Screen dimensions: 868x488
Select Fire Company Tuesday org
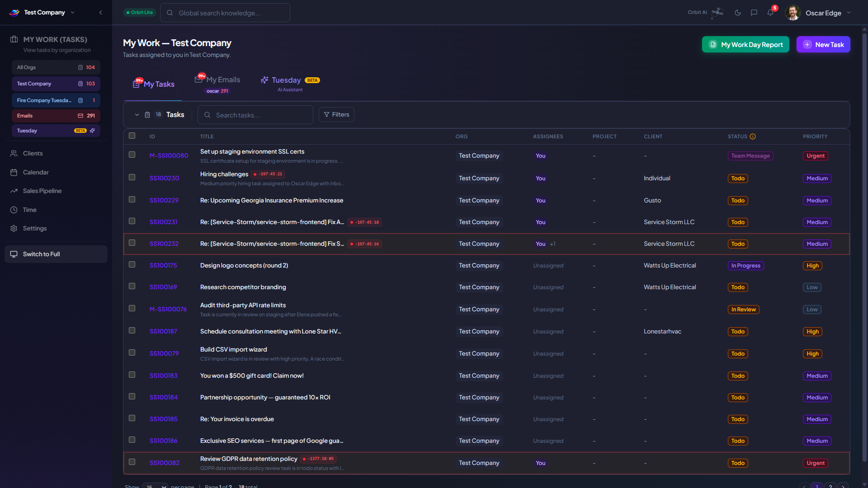coord(56,100)
